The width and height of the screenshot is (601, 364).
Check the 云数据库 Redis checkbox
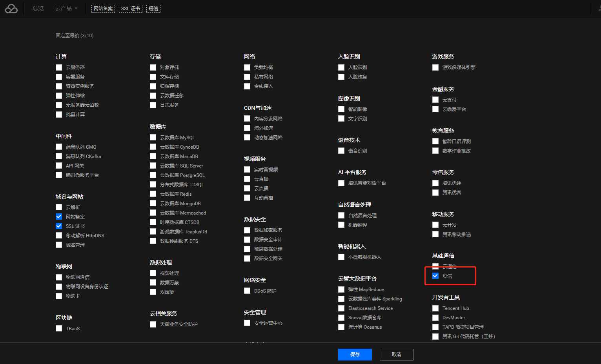point(153,194)
